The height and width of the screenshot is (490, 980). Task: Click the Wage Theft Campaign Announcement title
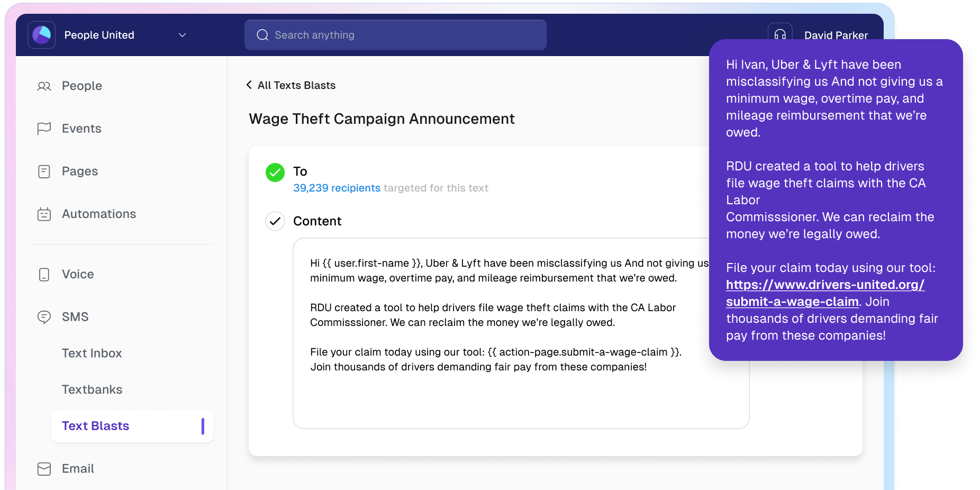[382, 119]
